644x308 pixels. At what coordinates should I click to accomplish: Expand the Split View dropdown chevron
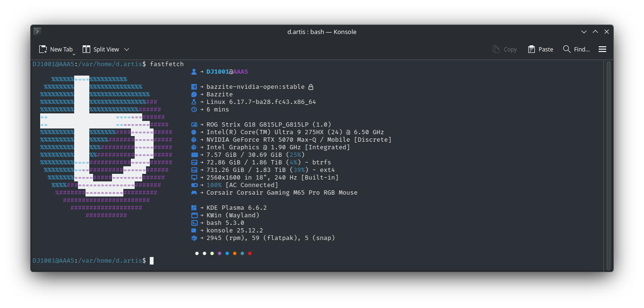point(126,49)
